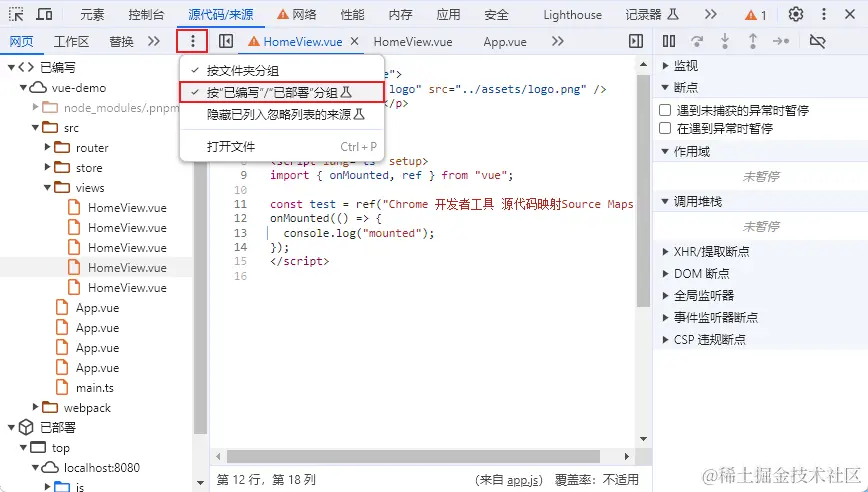The image size is (868, 492).
Task: Show more open editor tabs chevron
Action: 558,42
